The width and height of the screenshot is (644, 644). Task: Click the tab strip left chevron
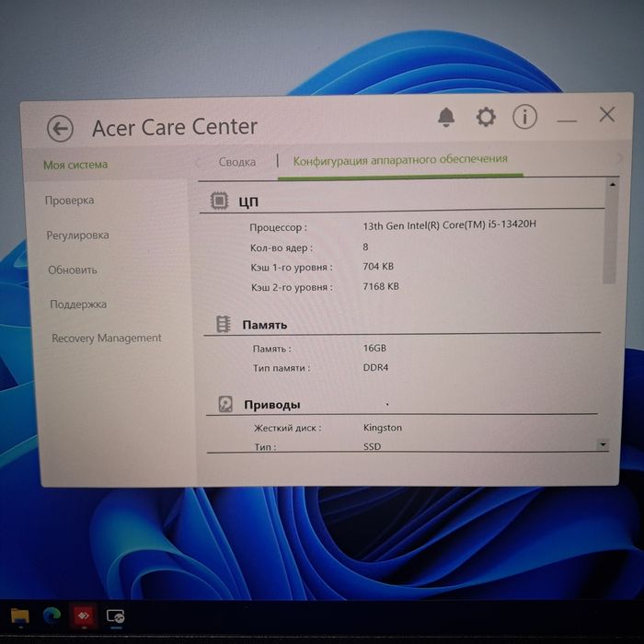pyautogui.click(x=198, y=163)
